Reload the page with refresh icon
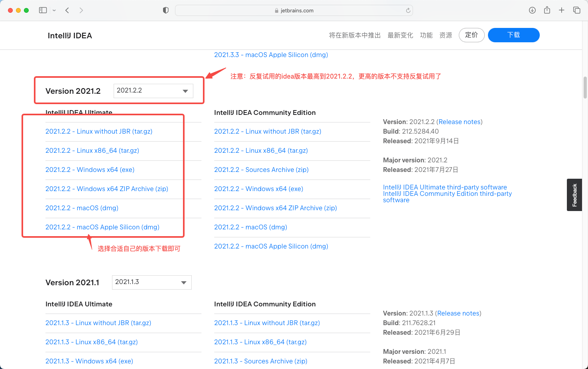The image size is (588, 369). [408, 10]
